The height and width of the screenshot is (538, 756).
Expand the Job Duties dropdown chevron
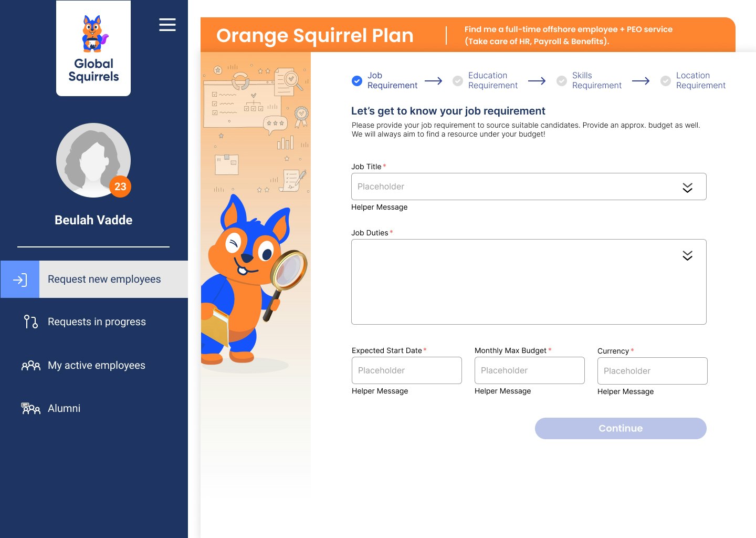coord(687,255)
